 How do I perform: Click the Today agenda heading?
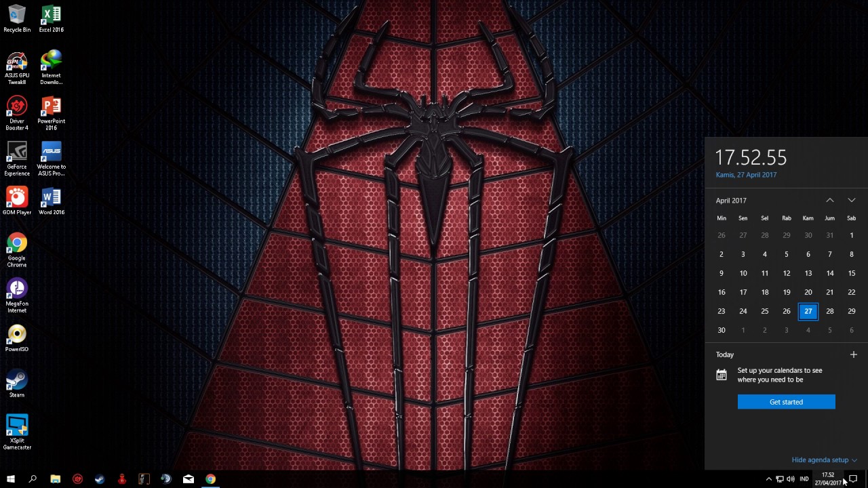[725, 354]
